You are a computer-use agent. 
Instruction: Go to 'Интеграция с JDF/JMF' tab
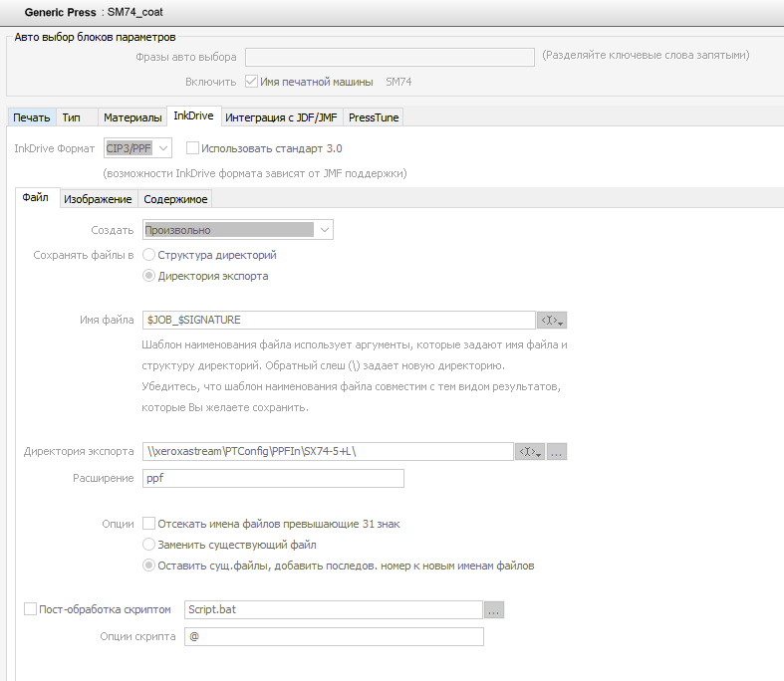point(281,117)
